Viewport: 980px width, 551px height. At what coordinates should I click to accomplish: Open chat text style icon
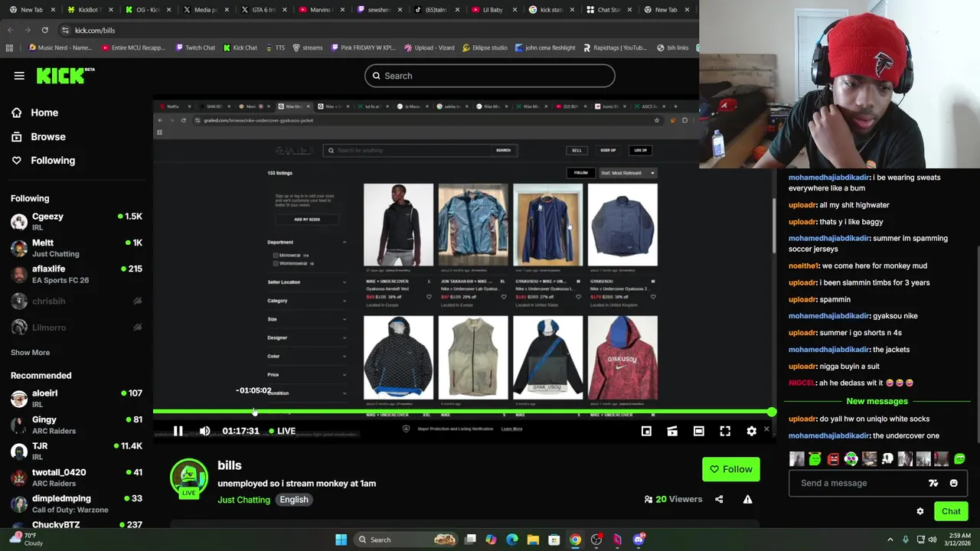tap(933, 483)
